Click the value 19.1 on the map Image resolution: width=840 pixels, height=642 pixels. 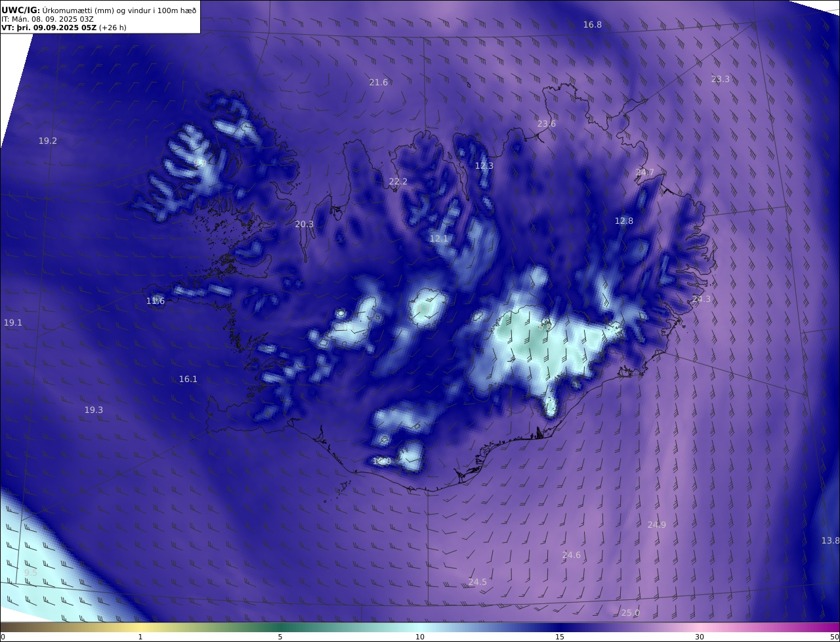(x=13, y=322)
